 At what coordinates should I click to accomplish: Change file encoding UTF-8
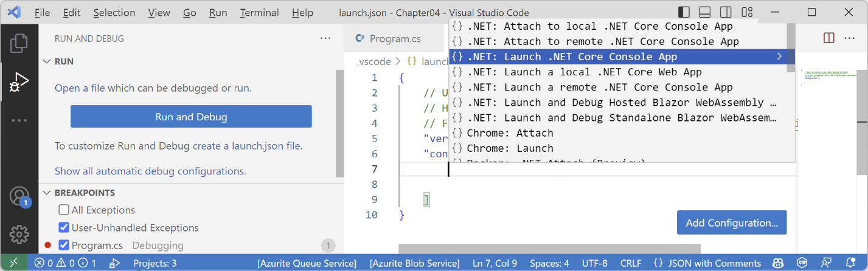tap(595, 263)
